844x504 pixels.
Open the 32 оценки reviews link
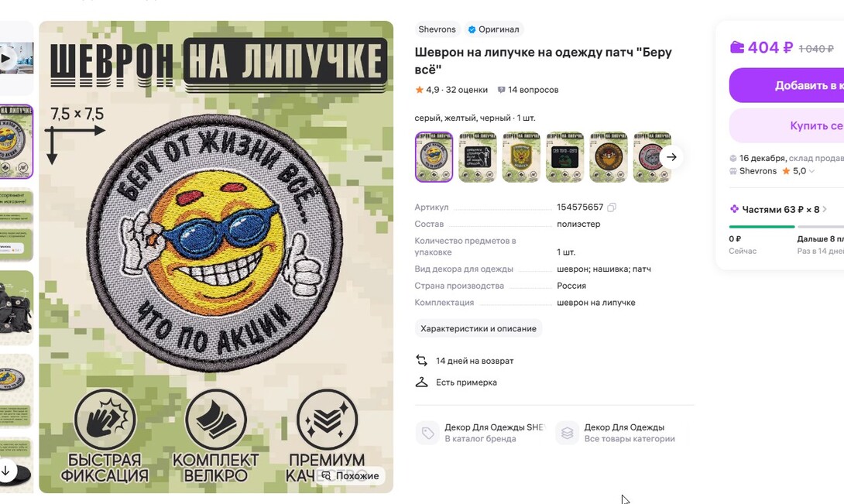[x=467, y=90]
